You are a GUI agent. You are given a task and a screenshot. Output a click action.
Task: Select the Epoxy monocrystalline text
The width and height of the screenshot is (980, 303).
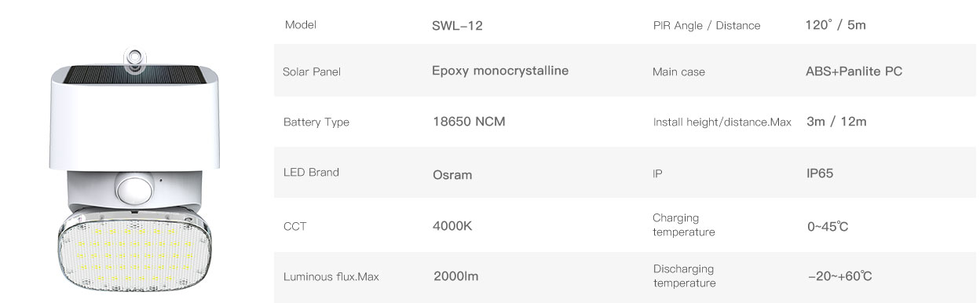500,71
